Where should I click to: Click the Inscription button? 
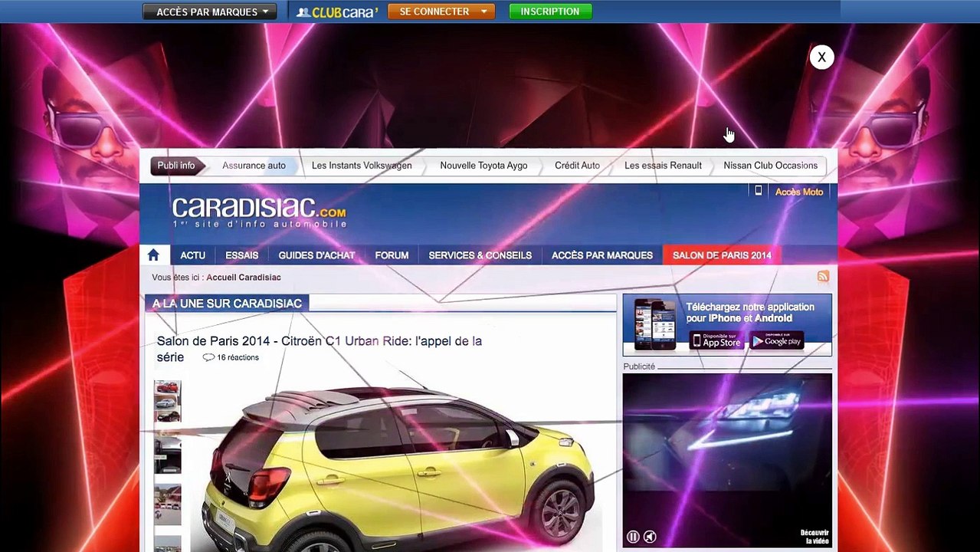tap(550, 11)
